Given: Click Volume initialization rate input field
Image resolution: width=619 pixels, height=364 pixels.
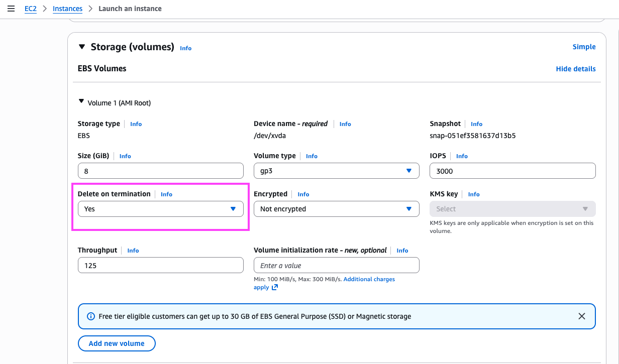Looking at the screenshot, I should (x=336, y=265).
